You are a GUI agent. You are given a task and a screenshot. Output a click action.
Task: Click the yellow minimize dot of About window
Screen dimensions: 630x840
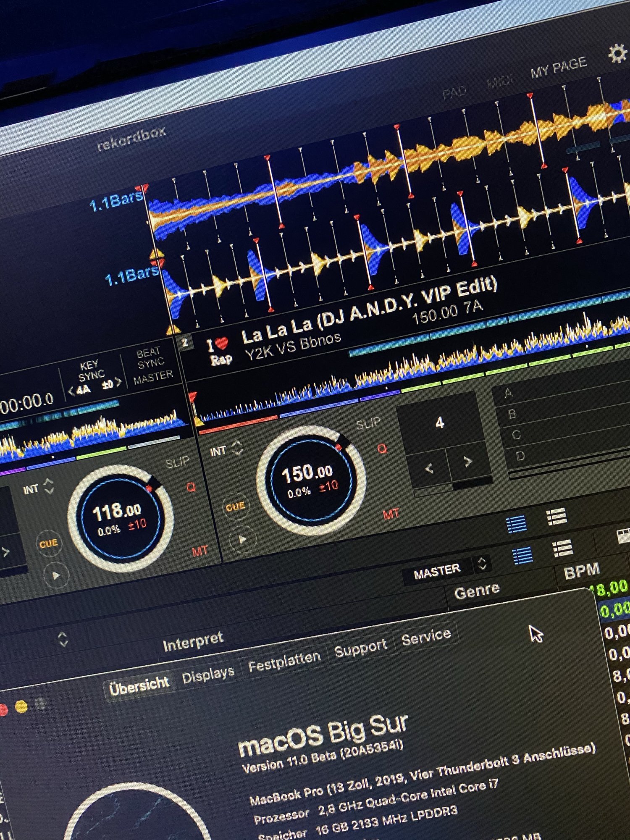tap(21, 707)
